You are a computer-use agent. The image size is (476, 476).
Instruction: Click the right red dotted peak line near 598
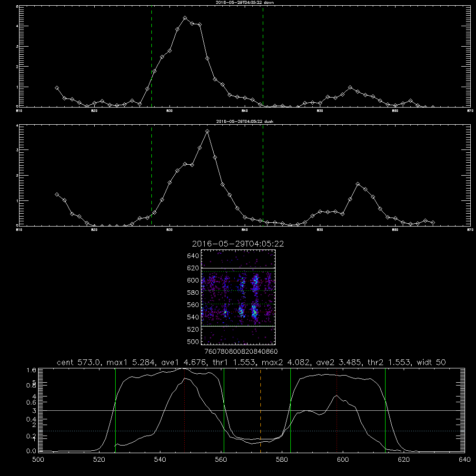(x=337, y=410)
